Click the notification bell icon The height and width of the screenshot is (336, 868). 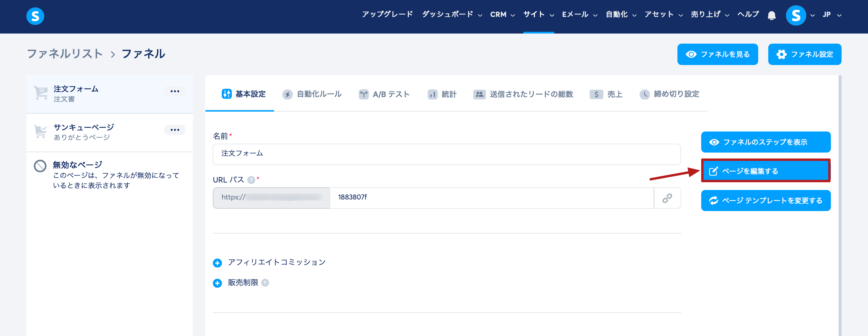pos(772,15)
